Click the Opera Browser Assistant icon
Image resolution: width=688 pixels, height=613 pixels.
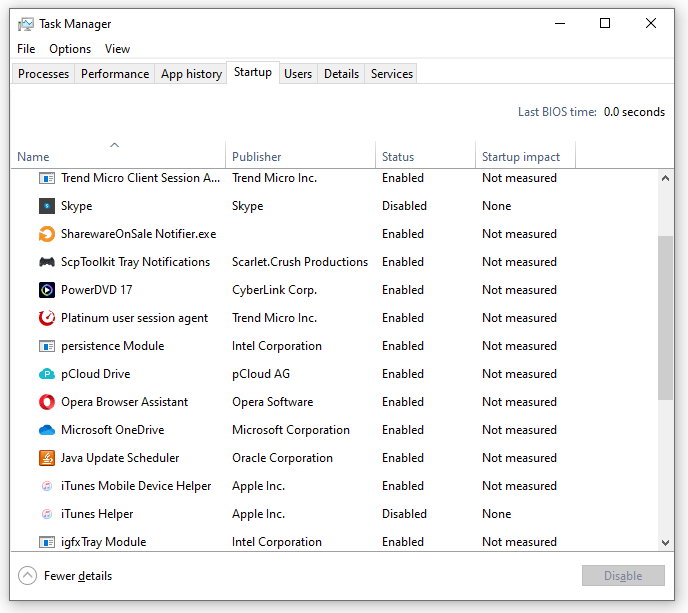46,402
